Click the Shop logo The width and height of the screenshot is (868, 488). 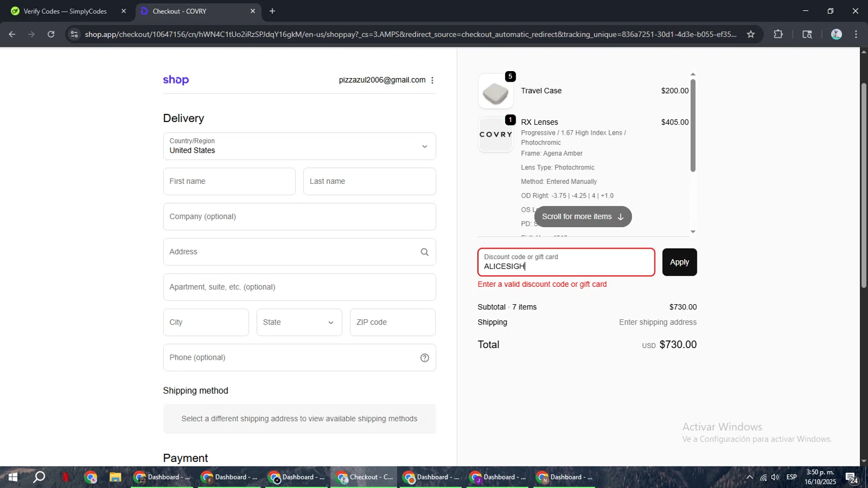point(176,80)
